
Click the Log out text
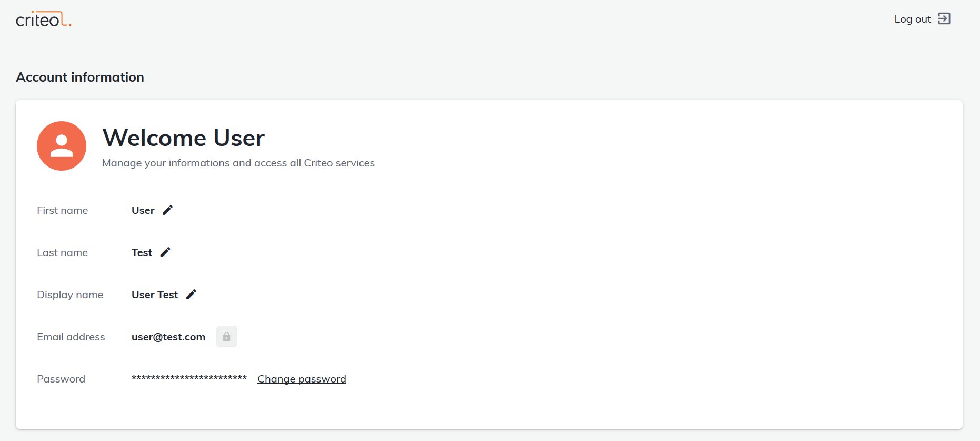913,19
